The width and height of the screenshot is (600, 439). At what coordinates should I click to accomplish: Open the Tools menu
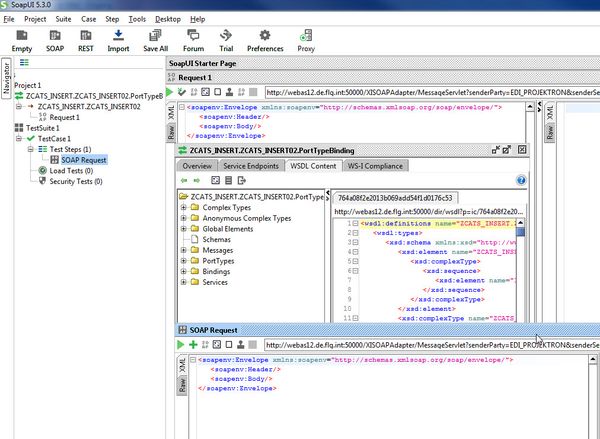pos(137,19)
